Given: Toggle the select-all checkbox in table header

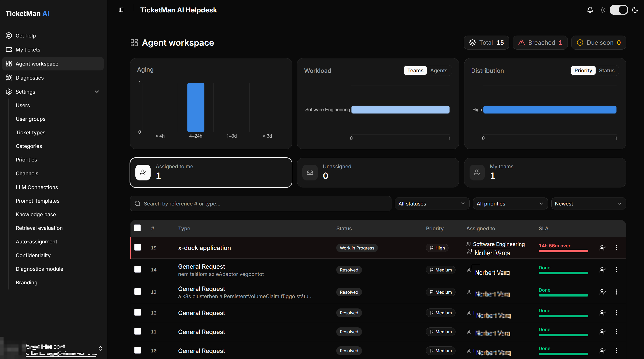Looking at the screenshot, I should tap(137, 228).
